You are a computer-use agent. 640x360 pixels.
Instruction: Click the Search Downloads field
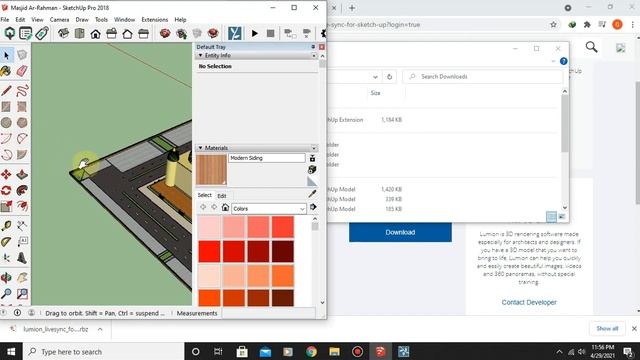tap(483, 77)
